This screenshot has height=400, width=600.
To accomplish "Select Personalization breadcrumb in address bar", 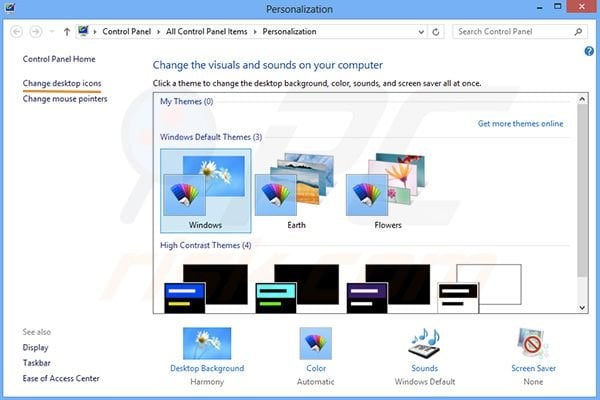I will [289, 31].
